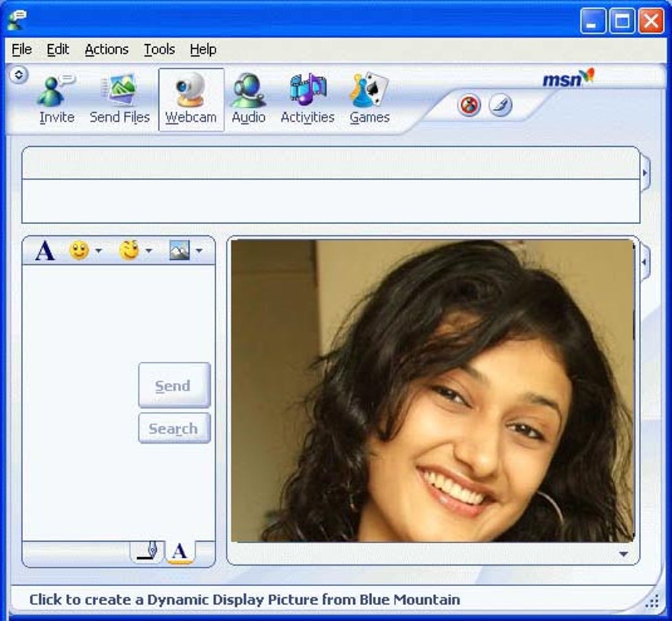The height and width of the screenshot is (621, 672).
Task: Expand the backgrounds dropdown arrow
Action: tap(199, 251)
